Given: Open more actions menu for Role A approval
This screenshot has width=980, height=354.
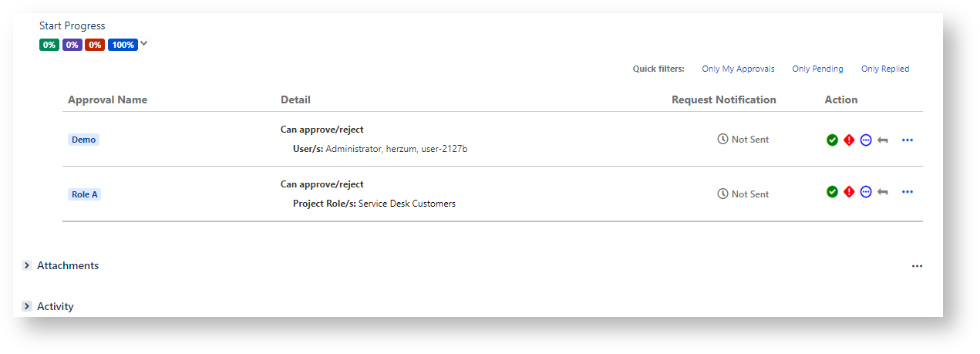Looking at the screenshot, I should pyautogui.click(x=907, y=192).
